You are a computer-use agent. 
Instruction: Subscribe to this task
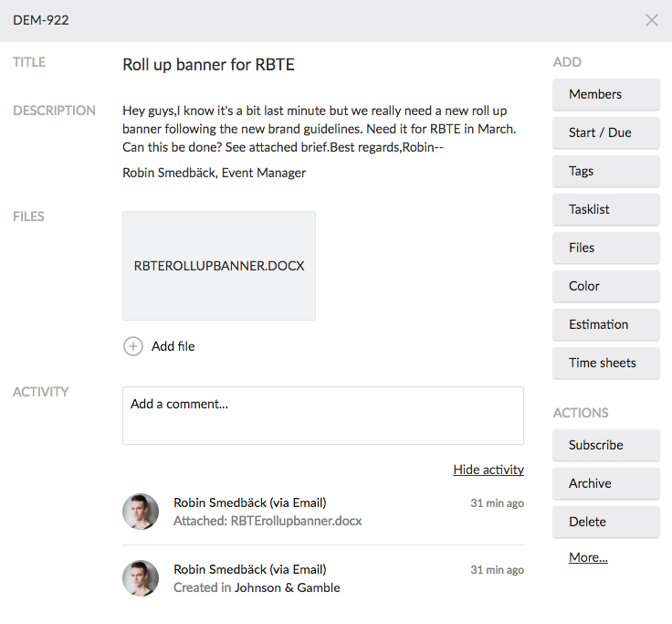coord(605,445)
